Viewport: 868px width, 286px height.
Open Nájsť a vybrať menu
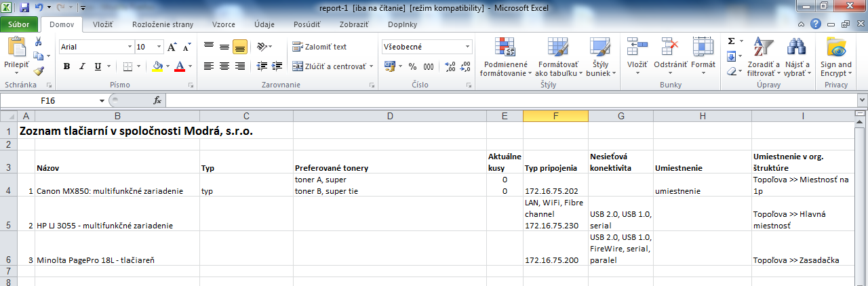pyautogui.click(x=797, y=58)
